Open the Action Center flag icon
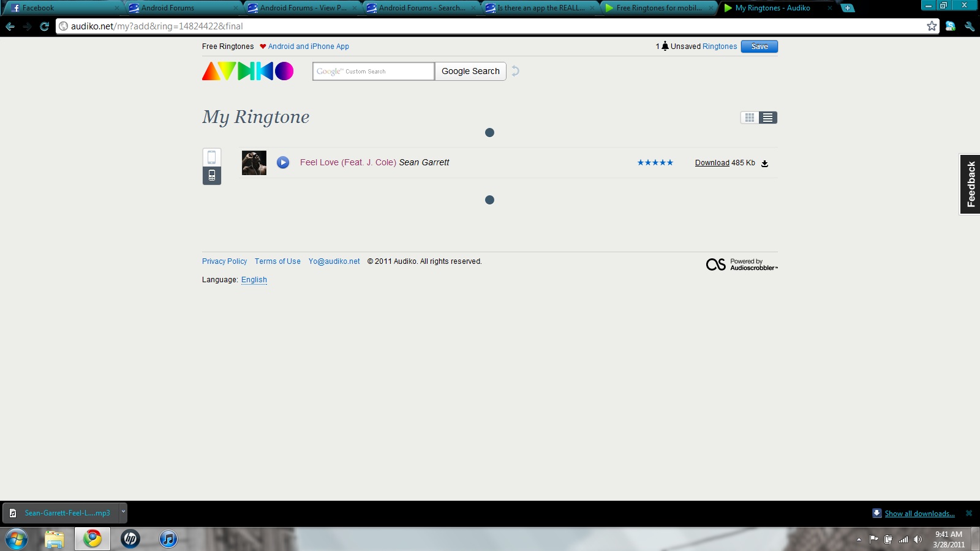980x551 pixels. (x=873, y=539)
